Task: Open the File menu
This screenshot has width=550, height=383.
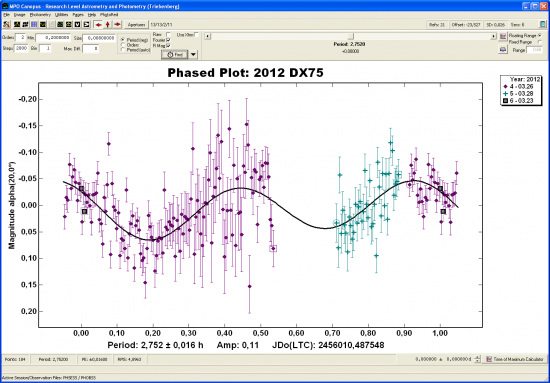Action: [x=6, y=15]
